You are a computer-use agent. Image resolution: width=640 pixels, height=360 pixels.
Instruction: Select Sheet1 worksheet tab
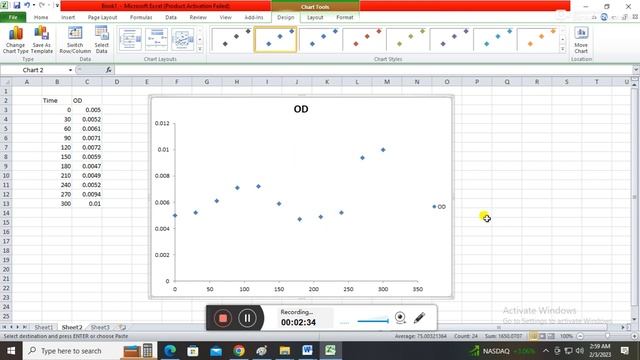[43, 327]
